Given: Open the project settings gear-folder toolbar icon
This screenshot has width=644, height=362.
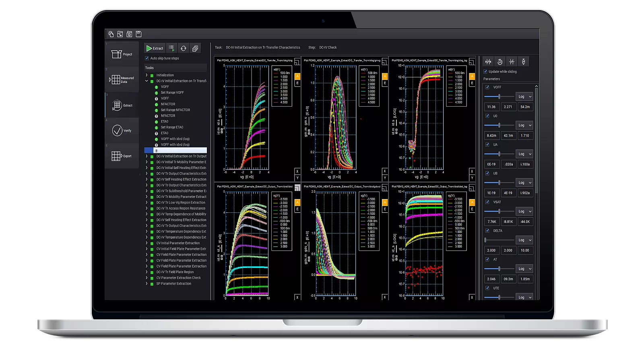Looking at the screenshot, I should 129,34.
